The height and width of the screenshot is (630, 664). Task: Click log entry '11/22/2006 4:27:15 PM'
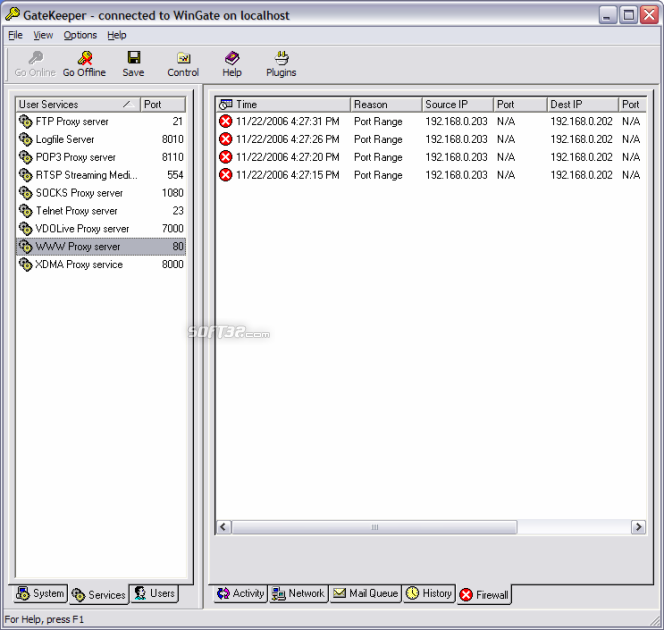(288, 175)
